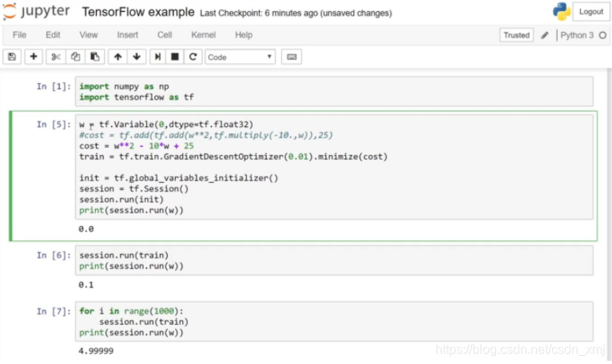Click the GradientDescentOptimizer line

(233, 156)
